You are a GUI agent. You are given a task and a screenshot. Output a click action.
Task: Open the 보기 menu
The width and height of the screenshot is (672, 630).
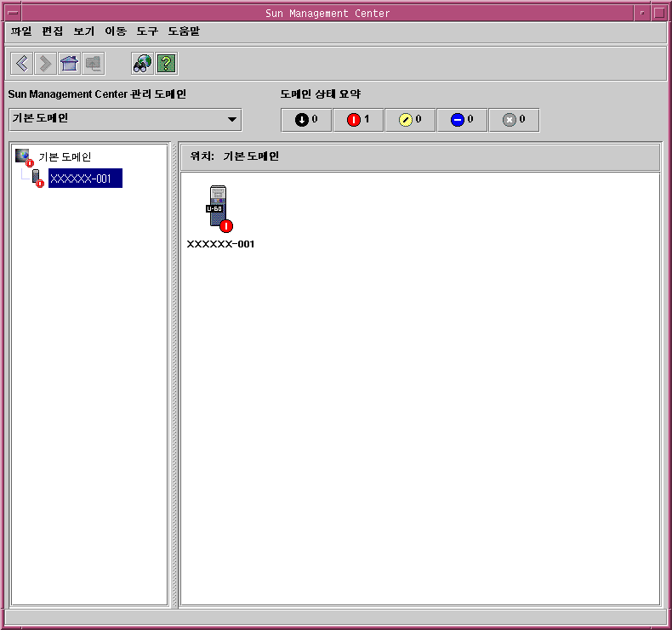click(84, 31)
